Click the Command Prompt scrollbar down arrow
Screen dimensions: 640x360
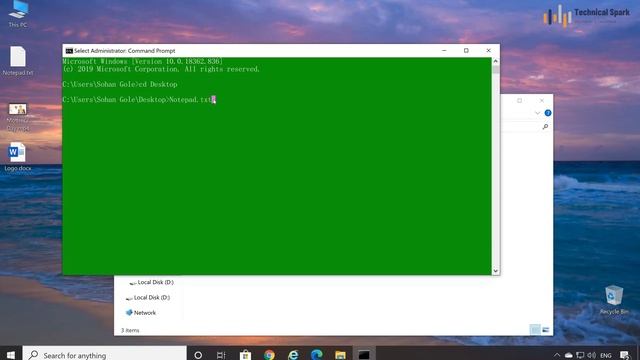click(x=496, y=271)
